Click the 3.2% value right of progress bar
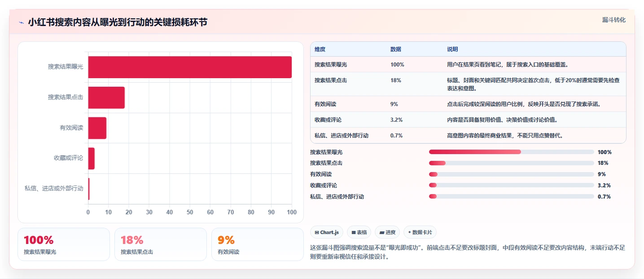The image size is (644, 279). point(604,185)
